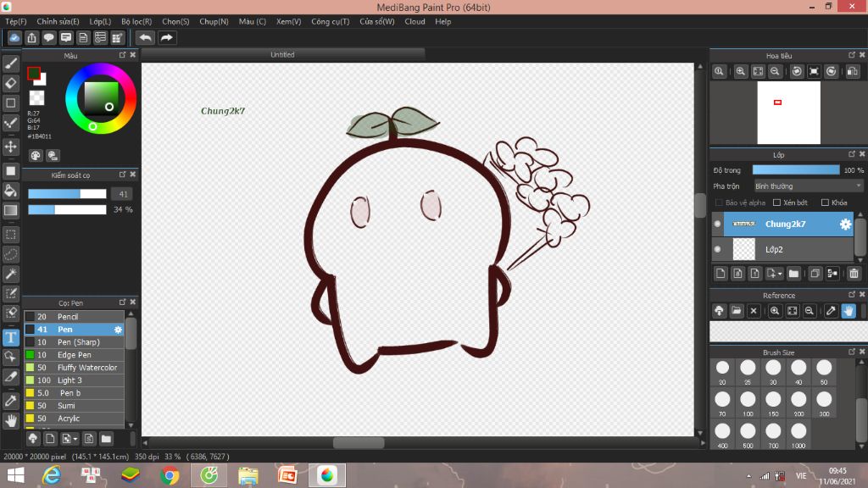868x488 pixels.
Task: Delete layer with the trash icon
Action: (x=854, y=274)
